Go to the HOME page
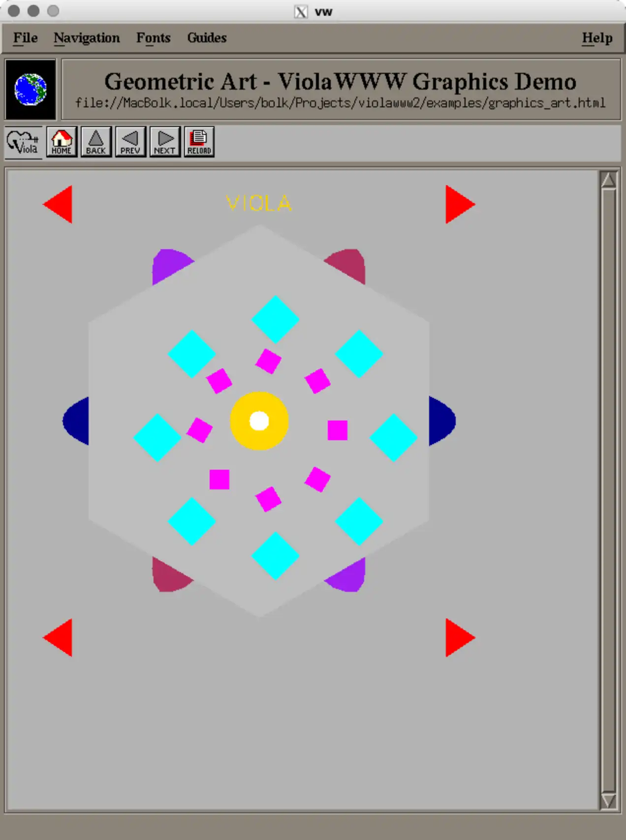This screenshot has height=840, width=626. (x=62, y=142)
